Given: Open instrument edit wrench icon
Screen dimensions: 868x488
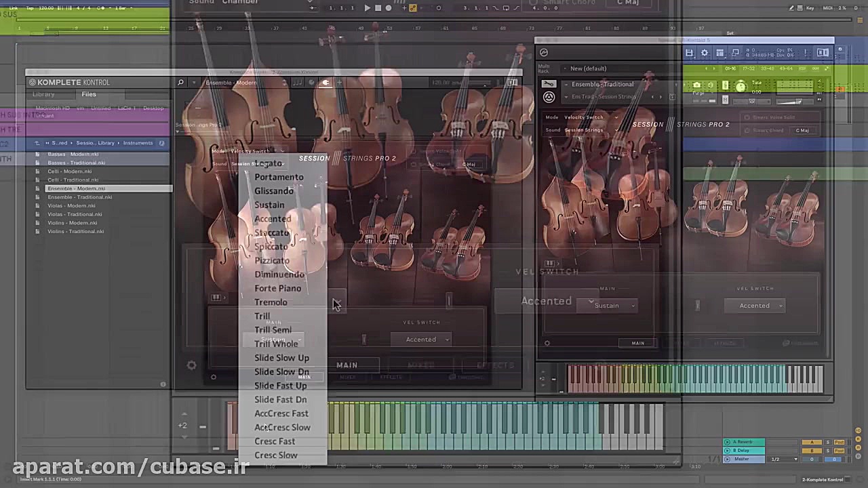Looking at the screenshot, I should [549, 84].
